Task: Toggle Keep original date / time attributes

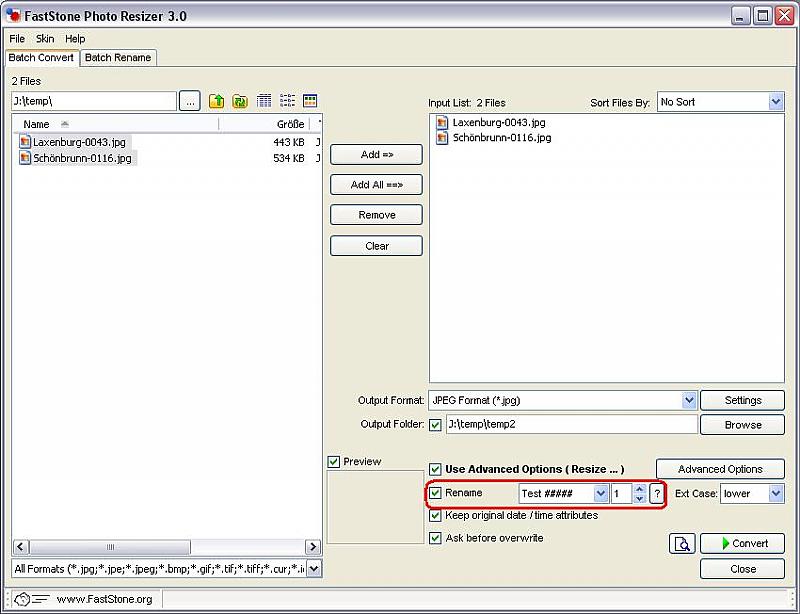Action: [x=436, y=516]
